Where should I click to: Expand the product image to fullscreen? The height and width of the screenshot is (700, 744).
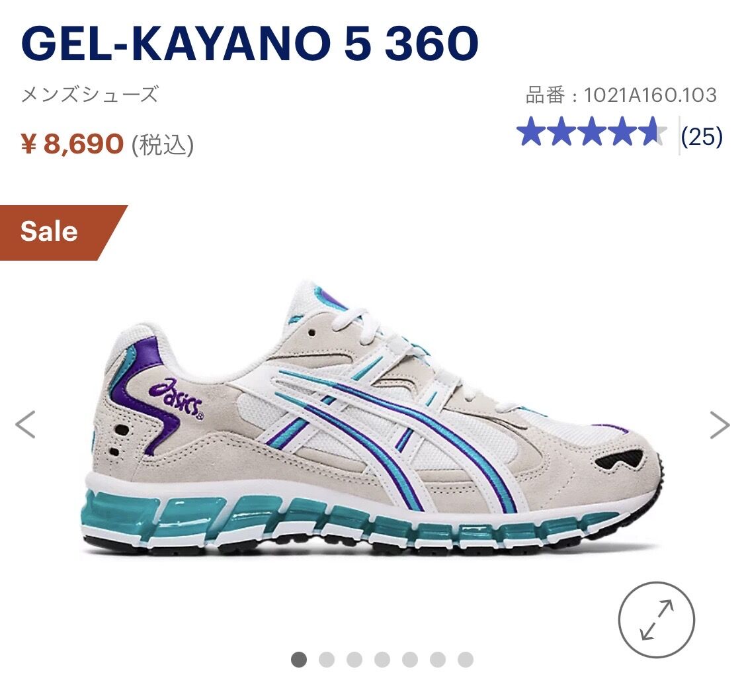tap(656, 620)
